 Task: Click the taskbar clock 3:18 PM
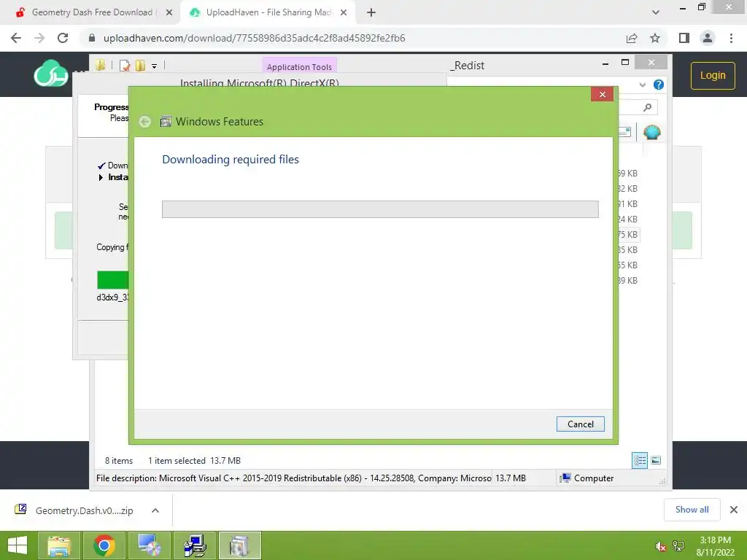point(715,540)
